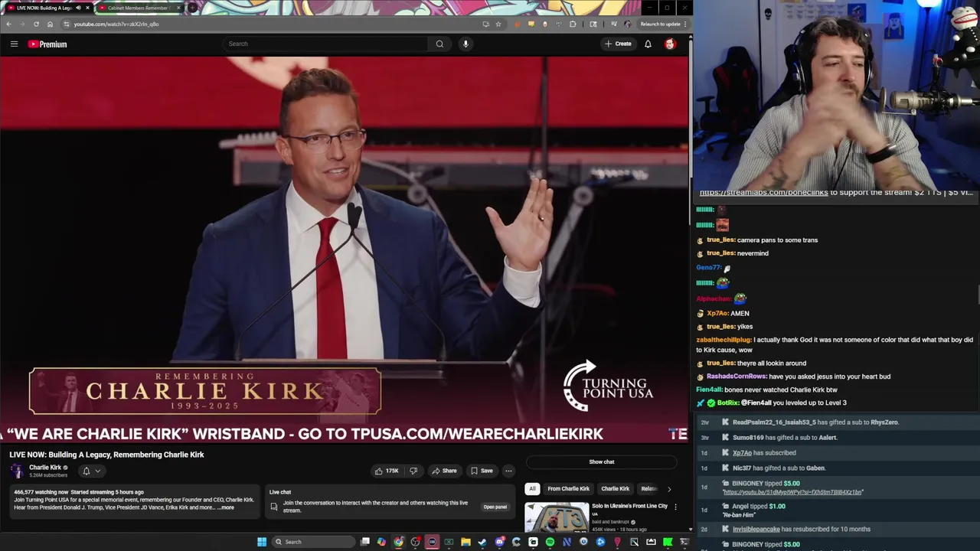980x551 pixels.
Task: Click the "466,577 watching now" text
Action: [41, 492]
